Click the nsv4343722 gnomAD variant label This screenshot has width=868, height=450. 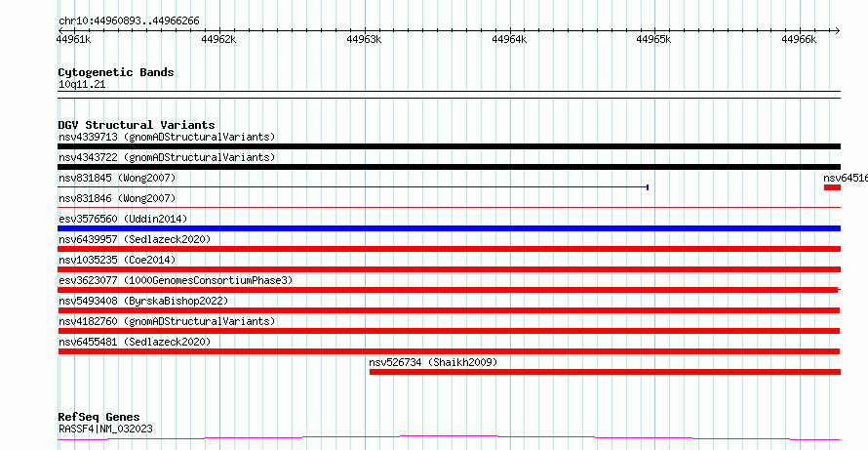[x=167, y=157]
